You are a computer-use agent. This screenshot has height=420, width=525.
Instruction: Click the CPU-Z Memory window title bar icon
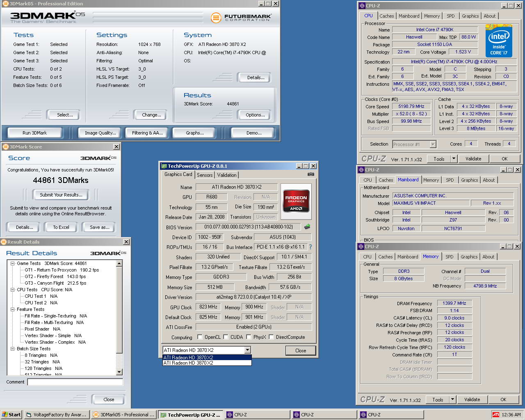pyautogui.click(x=361, y=247)
